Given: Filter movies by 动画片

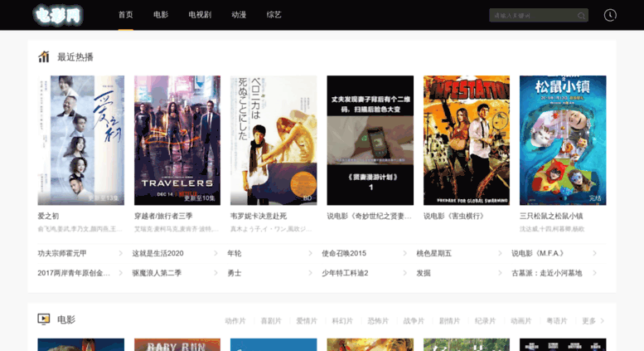Looking at the screenshot, I should (x=521, y=321).
